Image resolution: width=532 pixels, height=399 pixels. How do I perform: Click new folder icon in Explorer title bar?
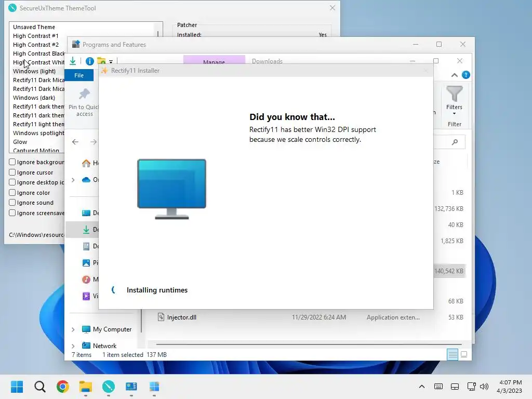101,61
